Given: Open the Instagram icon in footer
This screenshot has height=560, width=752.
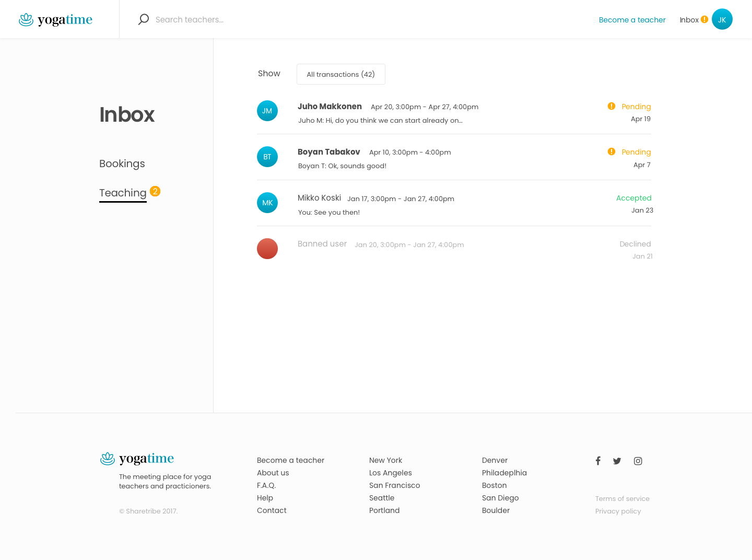Looking at the screenshot, I should (638, 461).
